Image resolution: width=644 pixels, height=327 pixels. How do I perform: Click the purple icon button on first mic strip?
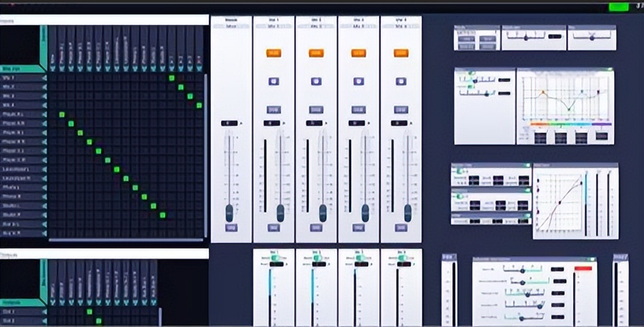tap(274, 81)
